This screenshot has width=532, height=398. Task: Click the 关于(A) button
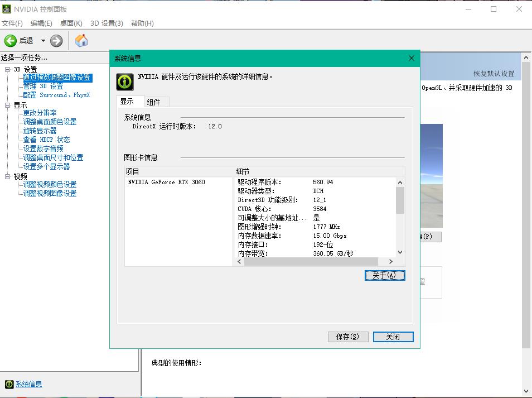tap(385, 275)
